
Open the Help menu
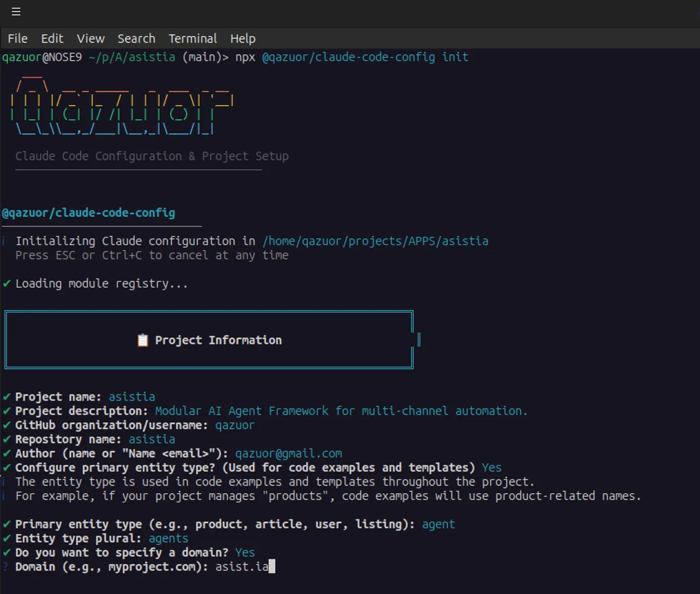243,38
